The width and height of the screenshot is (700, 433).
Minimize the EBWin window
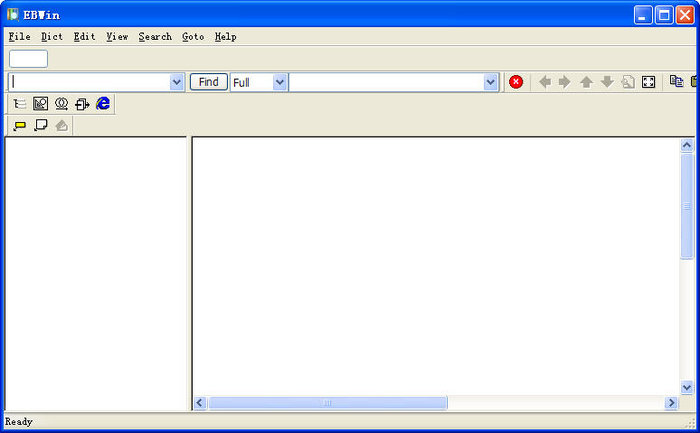[x=643, y=15]
